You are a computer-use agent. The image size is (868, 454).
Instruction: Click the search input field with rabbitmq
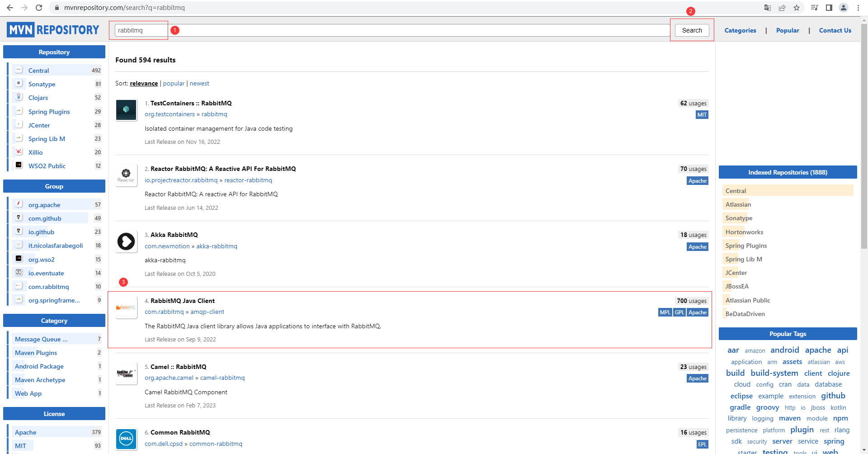tap(392, 30)
